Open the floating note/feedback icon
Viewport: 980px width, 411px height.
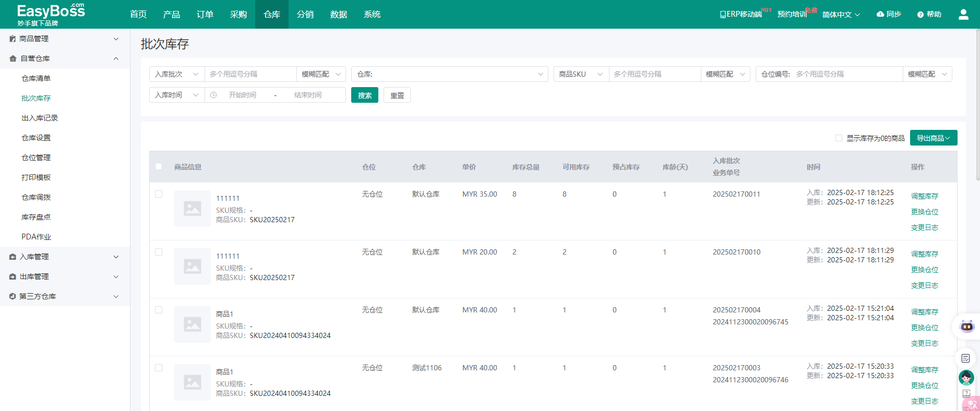tap(966, 358)
